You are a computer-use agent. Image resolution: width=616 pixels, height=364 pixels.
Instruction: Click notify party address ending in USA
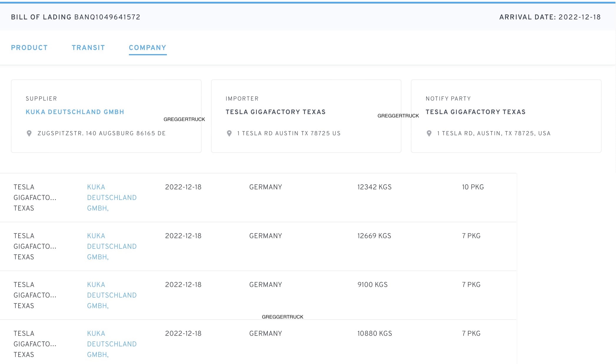coord(494,133)
